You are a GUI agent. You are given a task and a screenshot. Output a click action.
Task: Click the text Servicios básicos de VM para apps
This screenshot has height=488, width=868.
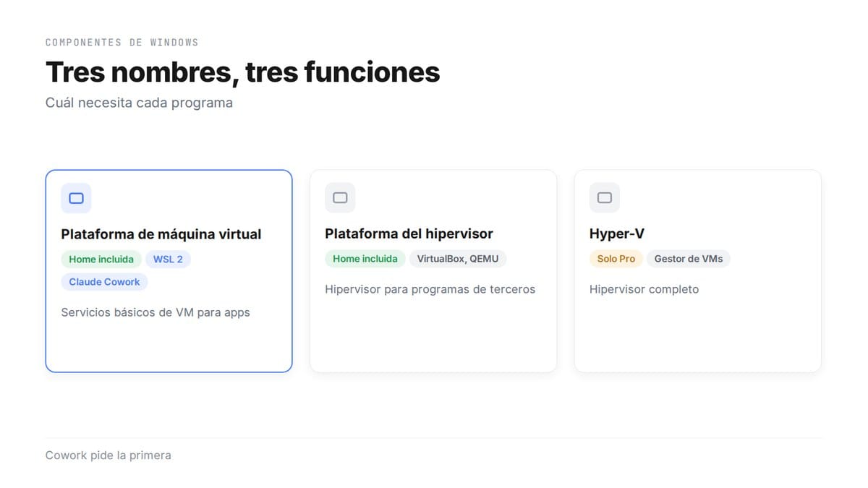click(x=156, y=313)
